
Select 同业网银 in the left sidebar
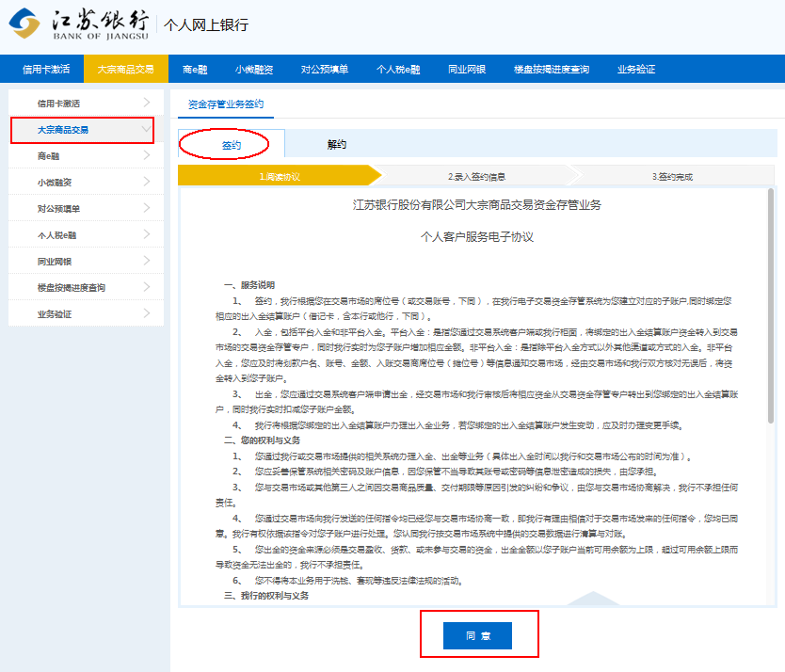86,262
